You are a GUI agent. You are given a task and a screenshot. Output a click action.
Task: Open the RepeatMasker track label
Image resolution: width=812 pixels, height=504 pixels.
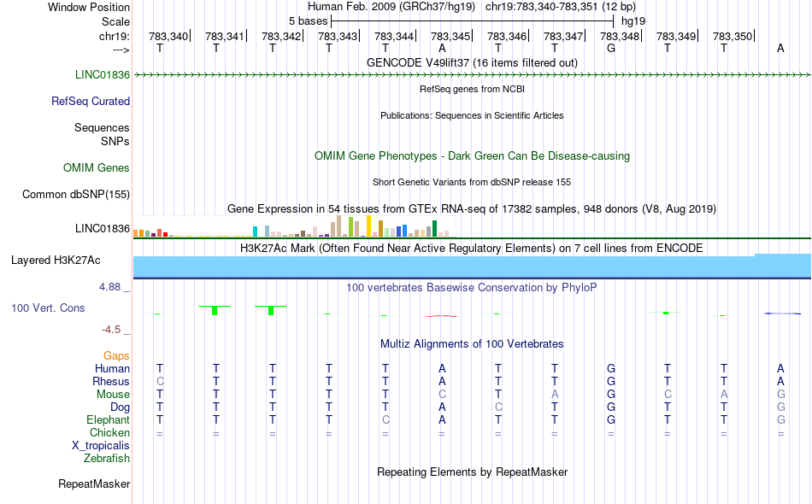tap(94, 484)
